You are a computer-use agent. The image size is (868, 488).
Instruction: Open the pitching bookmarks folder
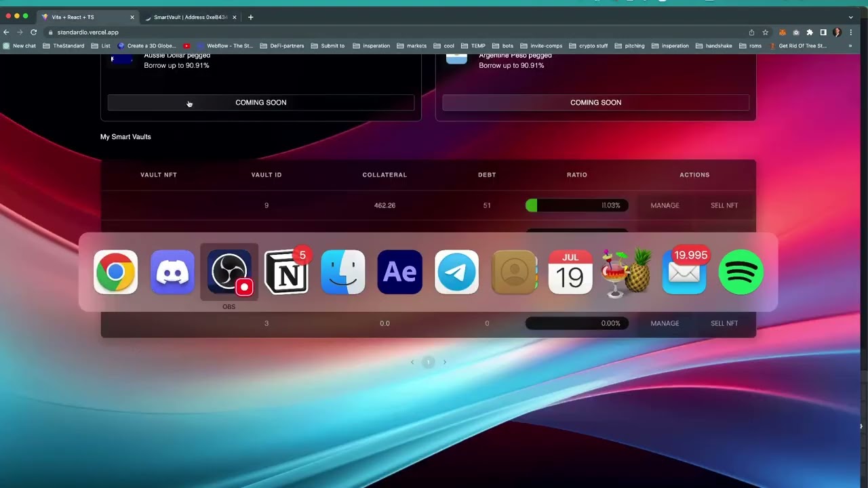click(x=629, y=46)
